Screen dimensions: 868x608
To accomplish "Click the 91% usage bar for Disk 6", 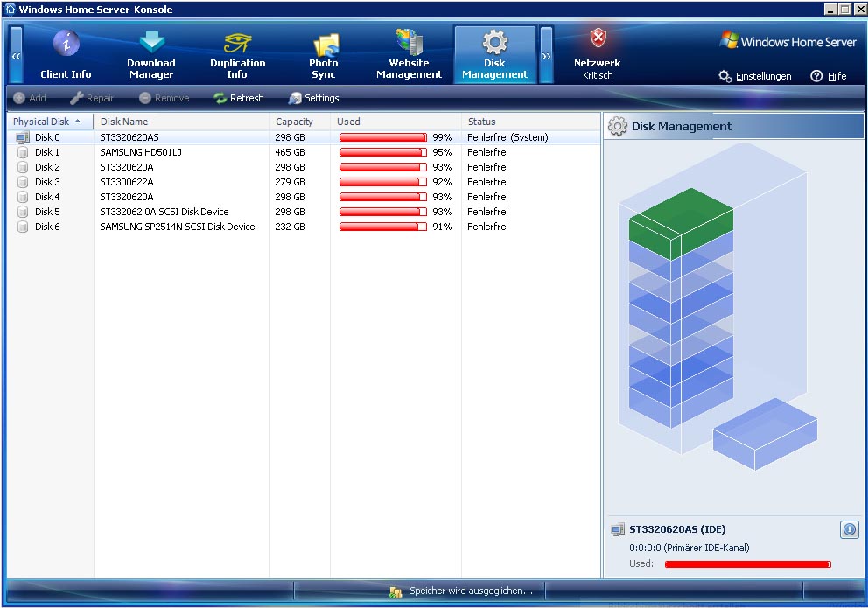I will tap(383, 227).
